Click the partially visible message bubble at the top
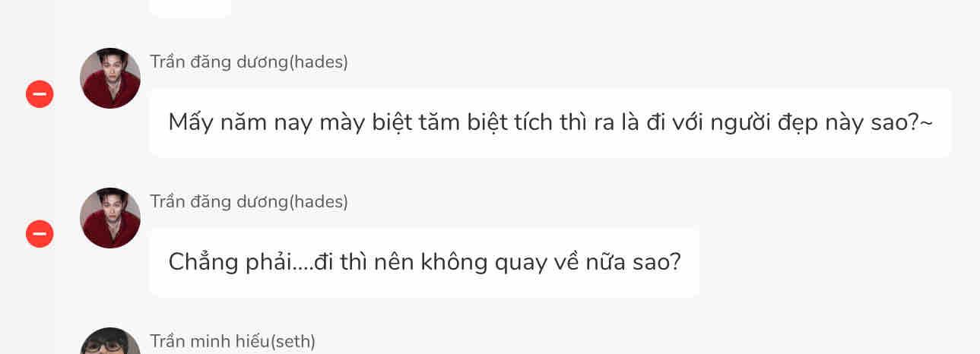This screenshot has height=354, width=980. click(190, 8)
